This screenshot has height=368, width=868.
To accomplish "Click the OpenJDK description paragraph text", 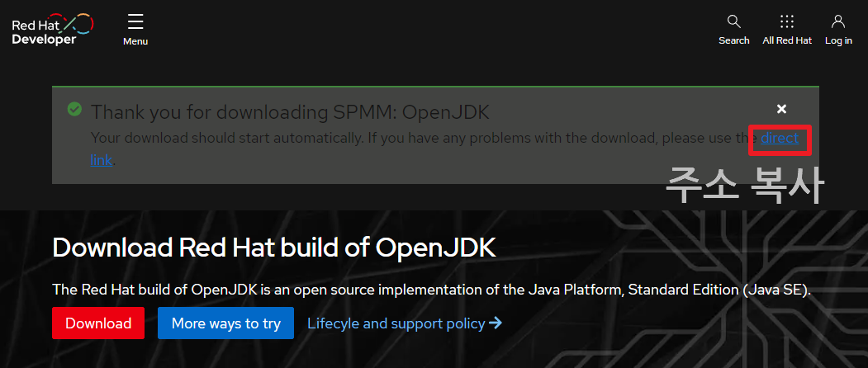I will 431,290.
